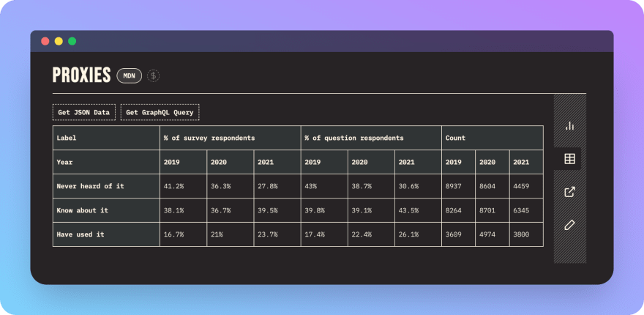Click the 43% cell
Viewport: 644px width, 315px height.
[324, 186]
